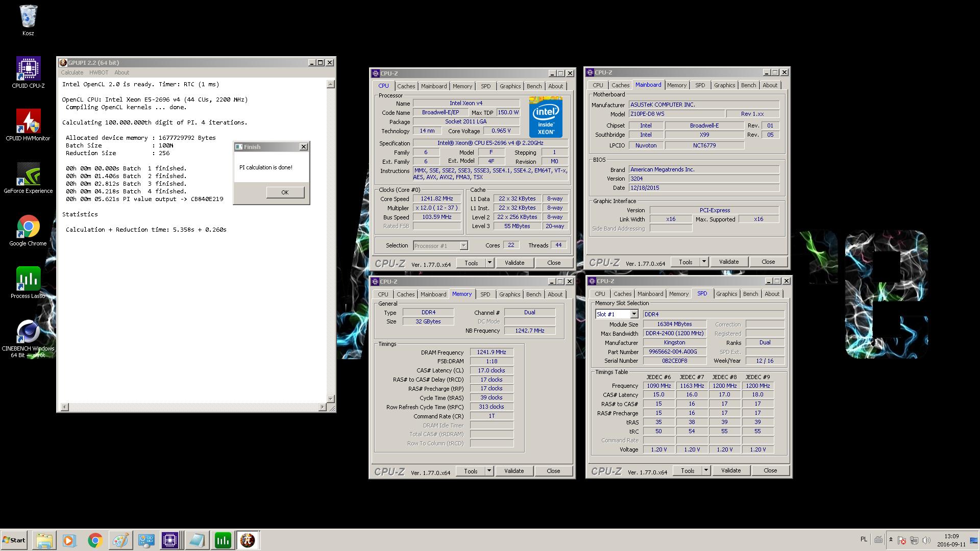The width and height of the screenshot is (980, 551).
Task: Open the file explorer in the taskbar
Action: (44, 540)
